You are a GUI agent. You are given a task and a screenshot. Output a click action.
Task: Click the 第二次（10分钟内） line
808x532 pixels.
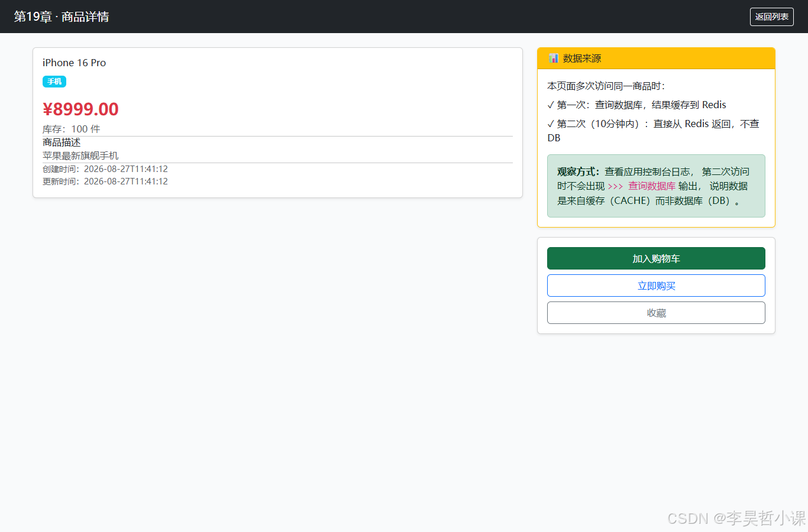(x=654, y=131)
